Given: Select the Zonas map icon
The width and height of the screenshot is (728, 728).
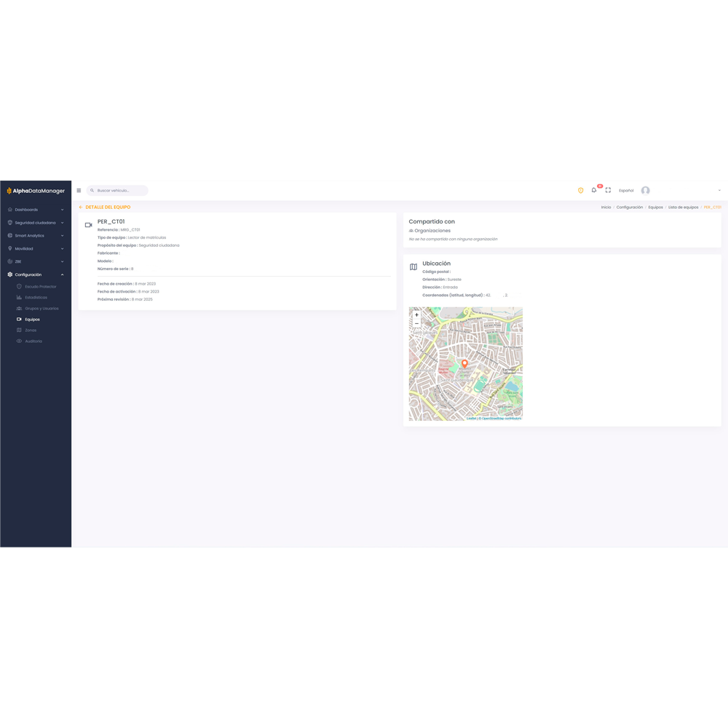Looking at the screenshot, I should 19,330.
